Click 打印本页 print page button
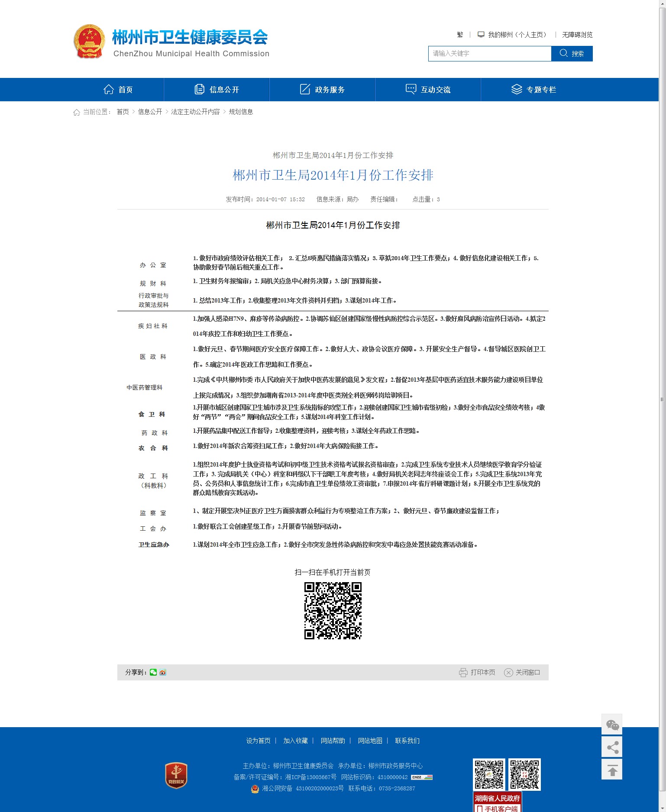 [x=477, y=672]
